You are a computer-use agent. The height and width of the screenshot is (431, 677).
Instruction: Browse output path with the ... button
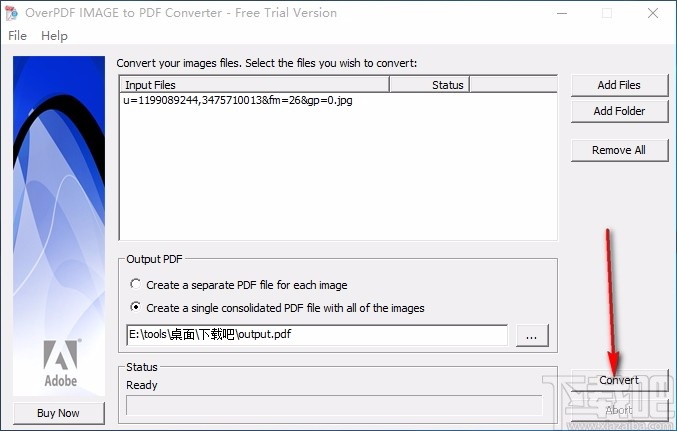[x=532, y=336]
